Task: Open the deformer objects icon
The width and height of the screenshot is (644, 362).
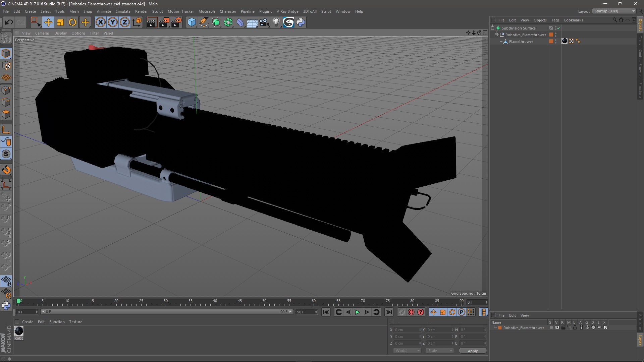Action: click(x=240, y=22)
